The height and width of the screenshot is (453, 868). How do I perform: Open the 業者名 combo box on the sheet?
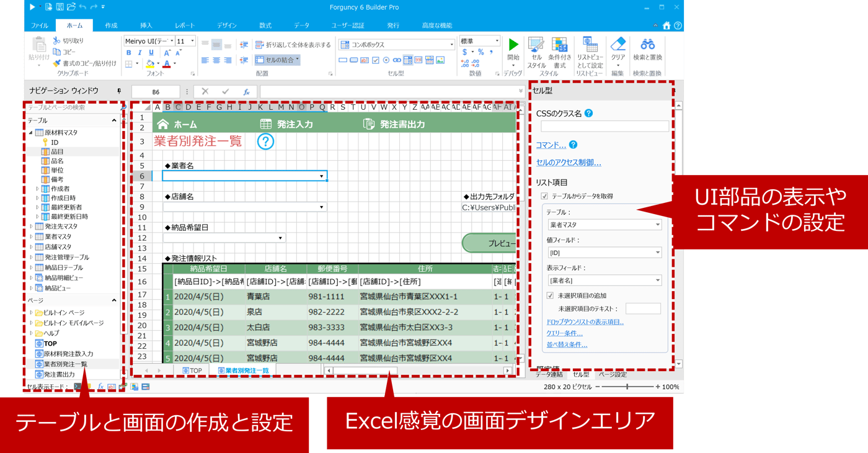pyautogui.click(x=321, y=176)
